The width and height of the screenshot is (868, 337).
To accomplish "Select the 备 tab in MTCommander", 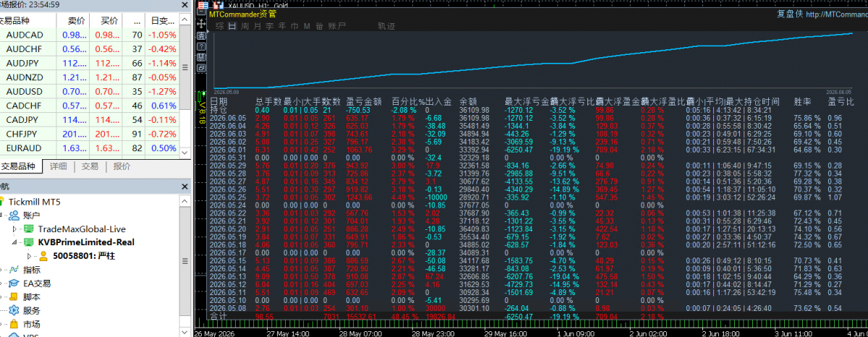I will point(319,26).
